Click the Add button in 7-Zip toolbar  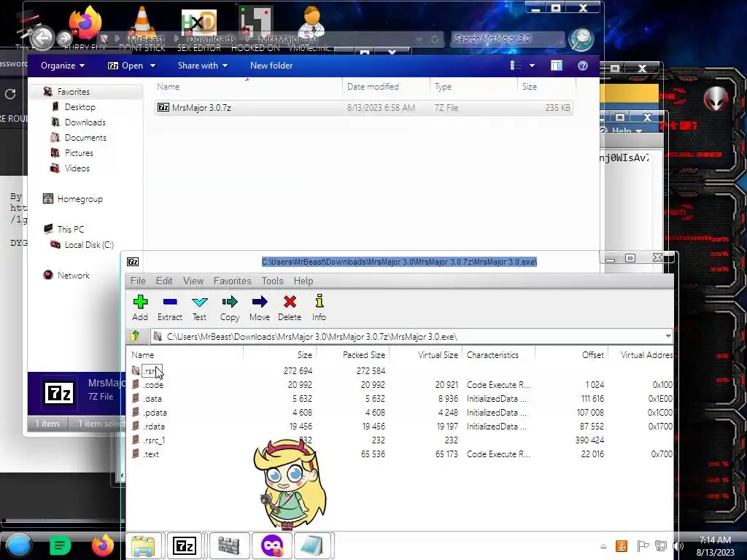click(x=140, y=308)
